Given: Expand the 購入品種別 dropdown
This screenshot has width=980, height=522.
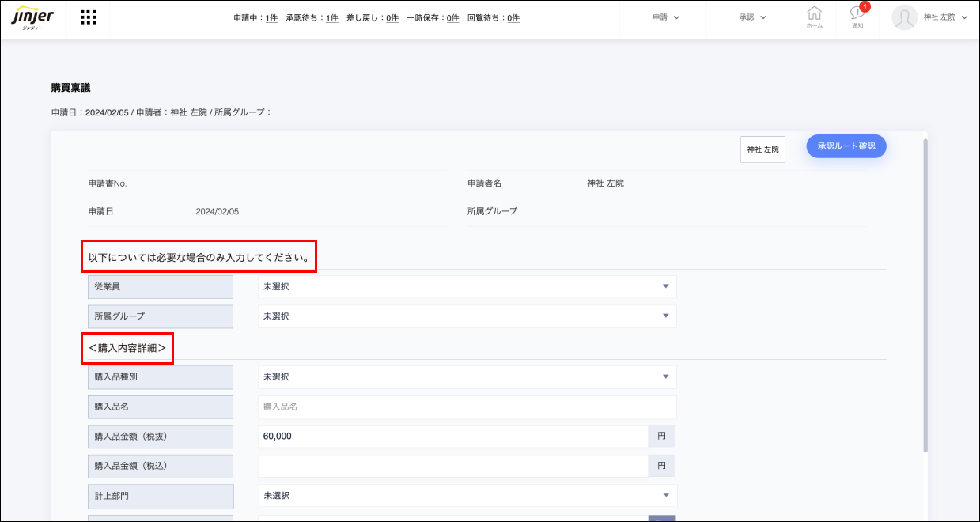Looking at the screenshot, I should [x=467, y=377].
